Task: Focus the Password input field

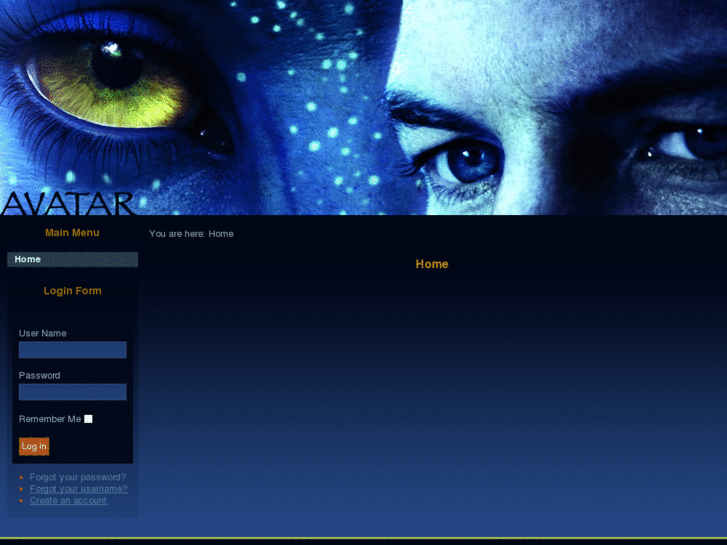Action: pyautogui.click(x=72, y=392)
